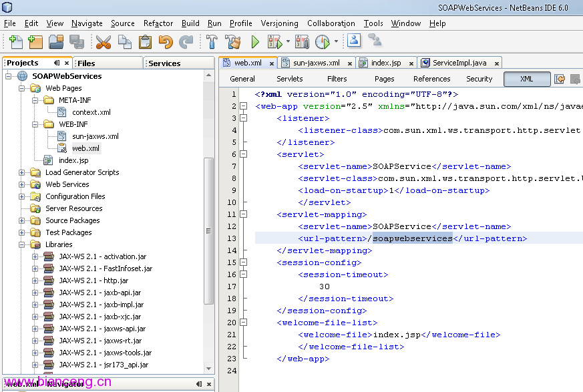
Task: Select context.xml in the project tree
Action: coord(91,112)
